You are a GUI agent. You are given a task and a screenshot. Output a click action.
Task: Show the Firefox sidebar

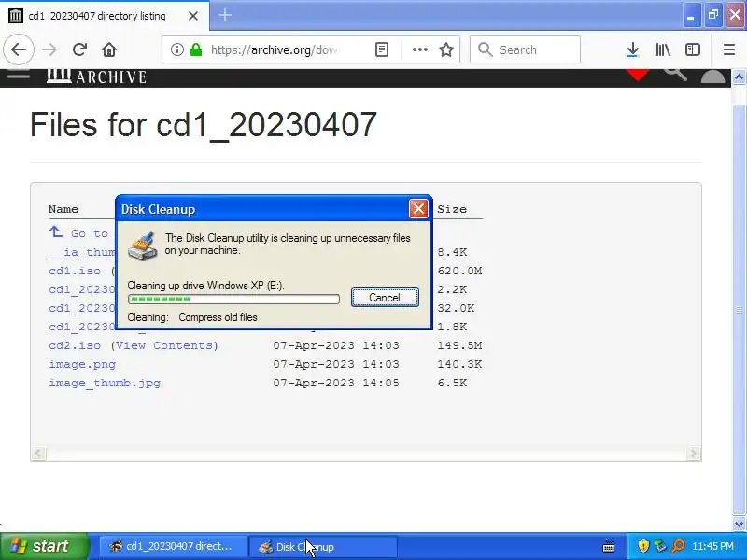coord(693,49)
